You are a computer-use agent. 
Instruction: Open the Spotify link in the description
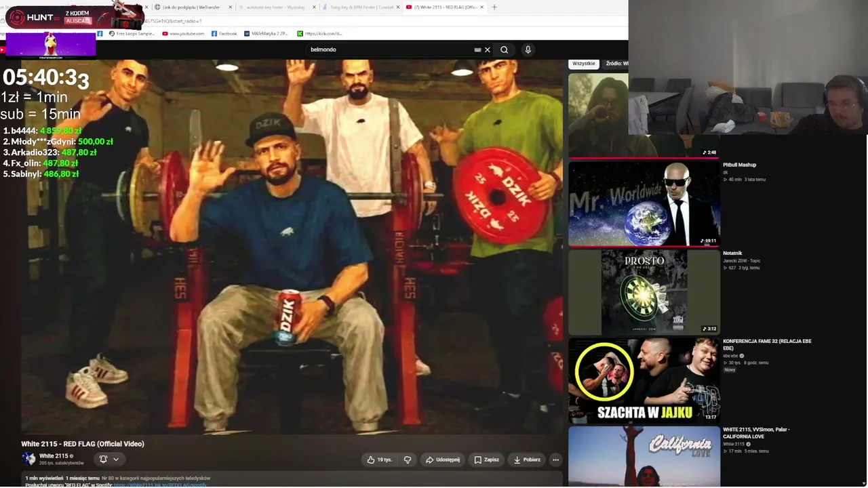[x=160, y=485]
